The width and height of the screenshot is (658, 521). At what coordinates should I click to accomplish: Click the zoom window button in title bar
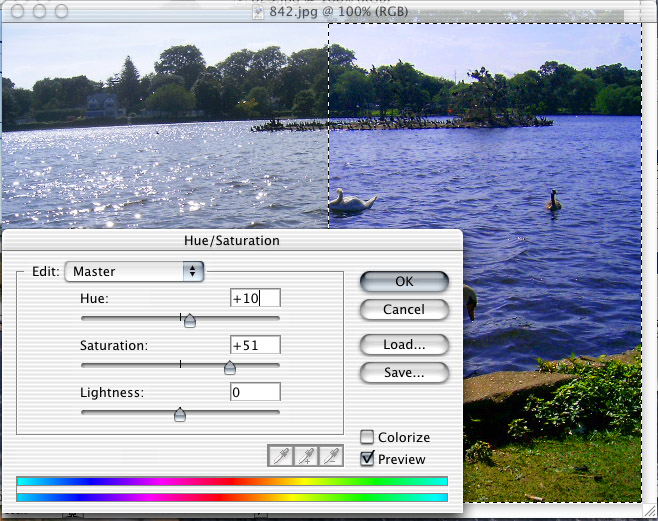[x=60, y=12]
